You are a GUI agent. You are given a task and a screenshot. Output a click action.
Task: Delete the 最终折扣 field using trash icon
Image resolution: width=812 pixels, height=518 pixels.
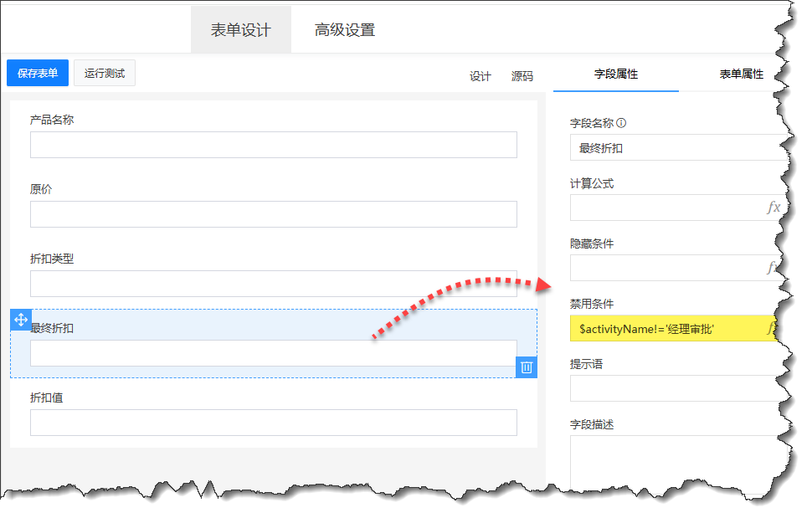(x=527, y=367)
